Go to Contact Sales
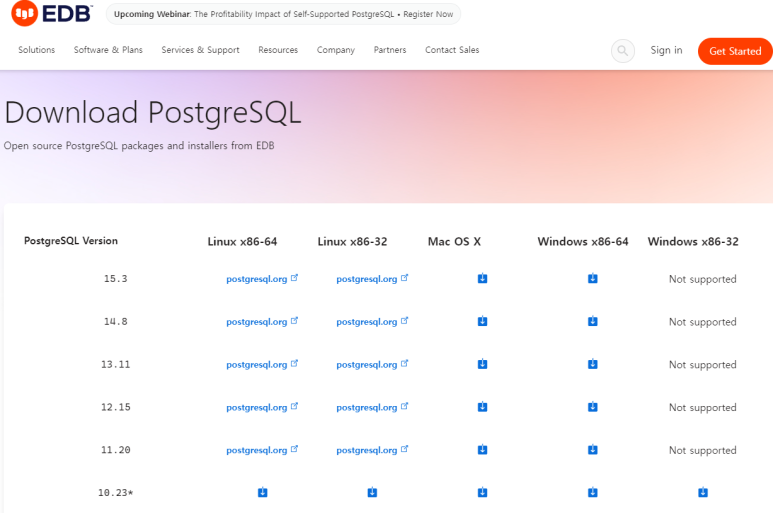The height and width of the screenshot is (513, 773). pyautogui.click(x=452, y=50)
